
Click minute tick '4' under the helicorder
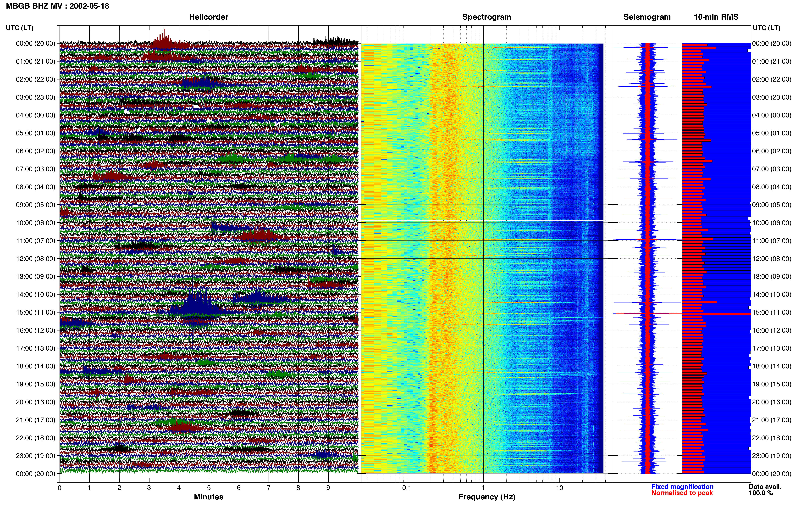[x=179, y=488]
